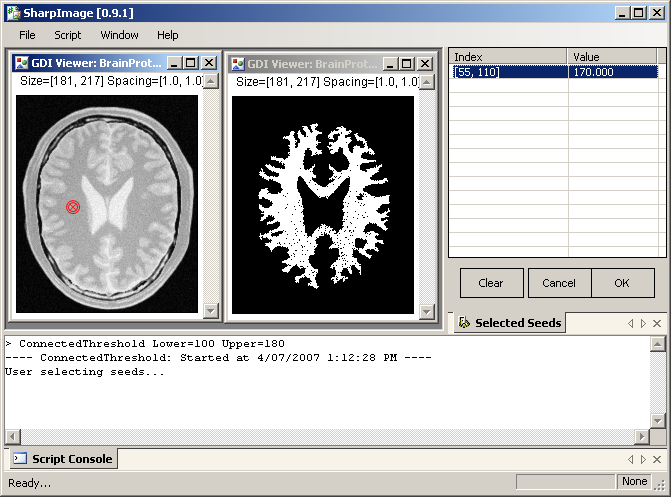The height and width of the screenshot is (497, 671).
Task: Maximize the first GDI Viewer window
Action: tap(192, 63)
